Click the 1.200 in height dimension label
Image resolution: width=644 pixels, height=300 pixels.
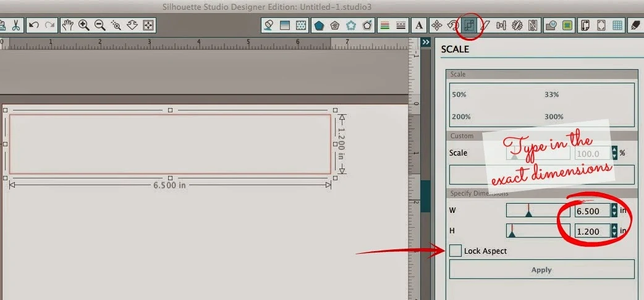[x=341, y=144]
